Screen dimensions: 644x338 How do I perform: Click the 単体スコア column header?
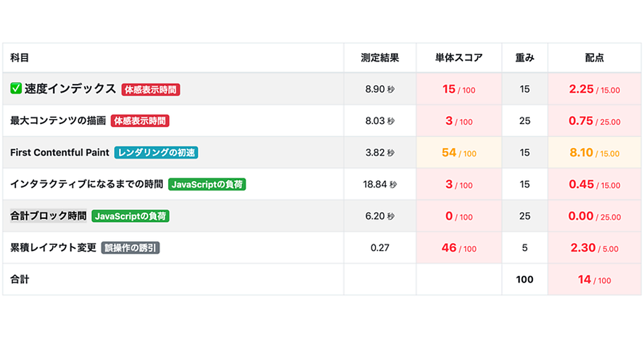pos(459,58)
